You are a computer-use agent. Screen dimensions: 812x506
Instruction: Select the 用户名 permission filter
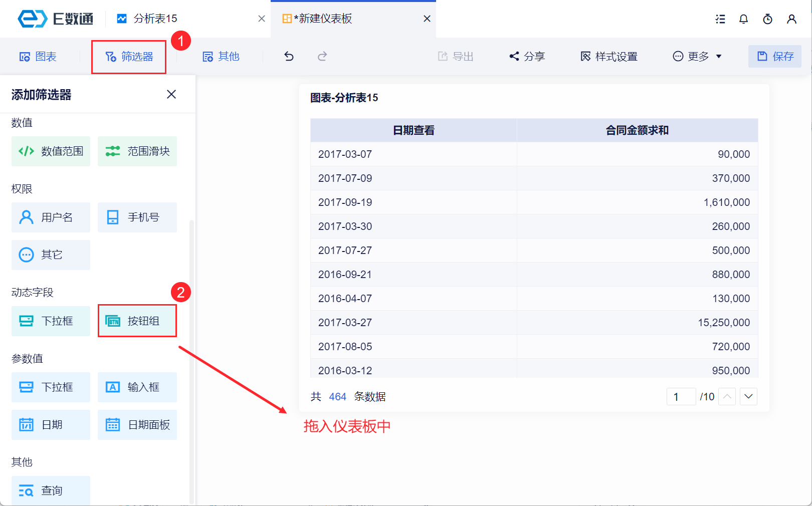(x=51, y=217)
